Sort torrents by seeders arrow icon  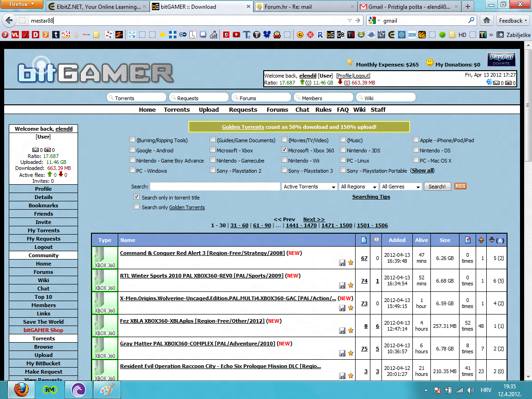tap(481, 240)
